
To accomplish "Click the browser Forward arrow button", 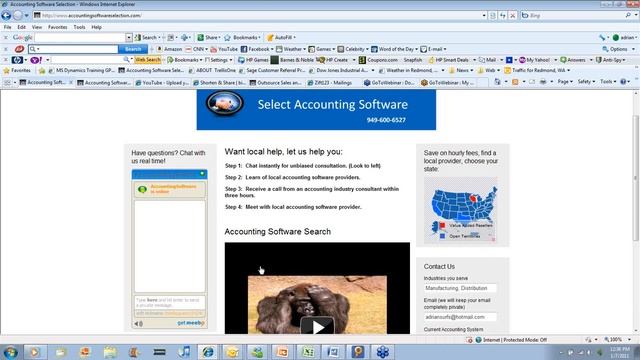I will coord(18,16).
